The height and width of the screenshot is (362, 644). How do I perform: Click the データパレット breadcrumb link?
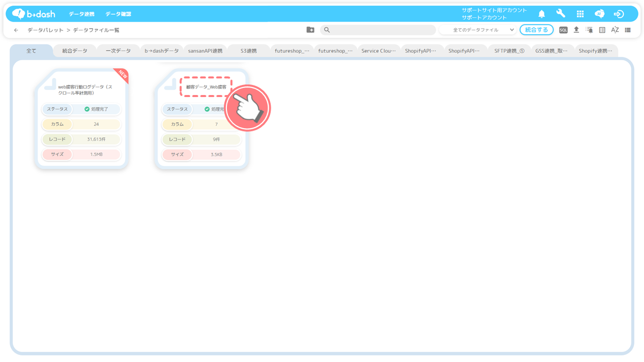pos(45,30)
